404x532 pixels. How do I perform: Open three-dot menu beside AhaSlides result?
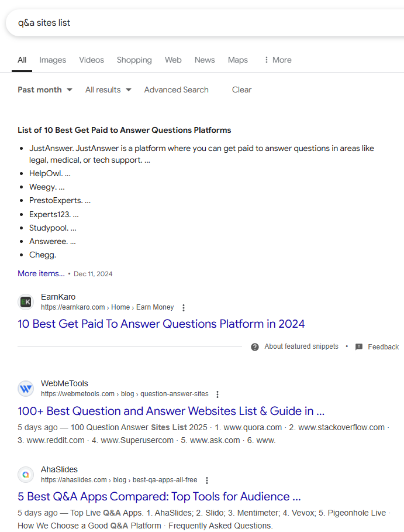206,480
